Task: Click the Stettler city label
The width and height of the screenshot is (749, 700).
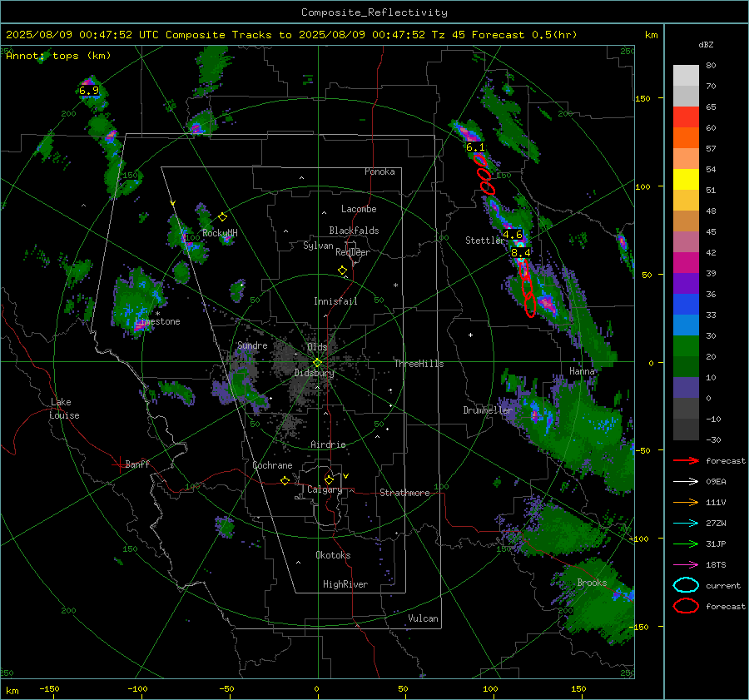Action: pyautogui.click(x=484, y=241)
